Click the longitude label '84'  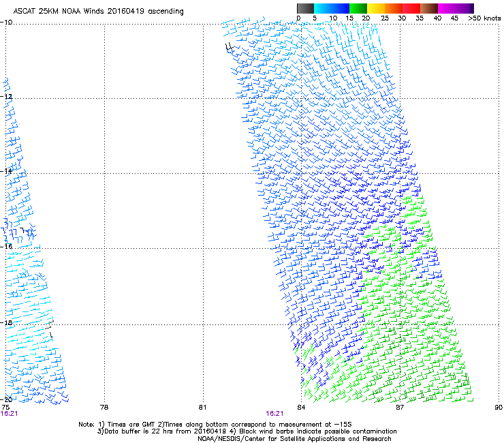pos(301,408)
